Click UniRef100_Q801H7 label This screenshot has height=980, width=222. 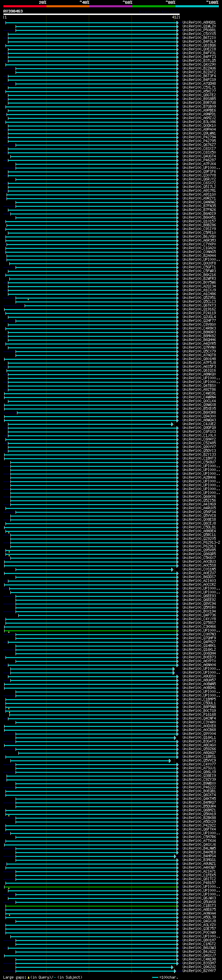click(x=199, y=940)
